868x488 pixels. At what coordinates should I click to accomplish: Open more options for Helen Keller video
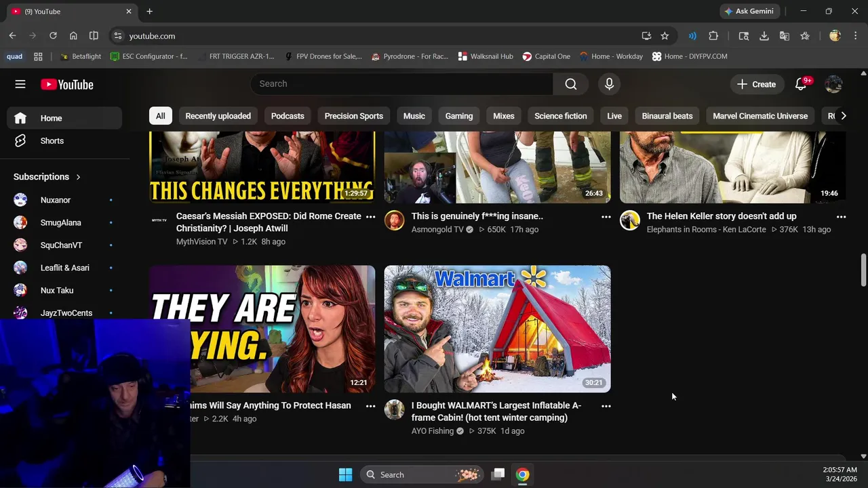[x=841, y=217]
